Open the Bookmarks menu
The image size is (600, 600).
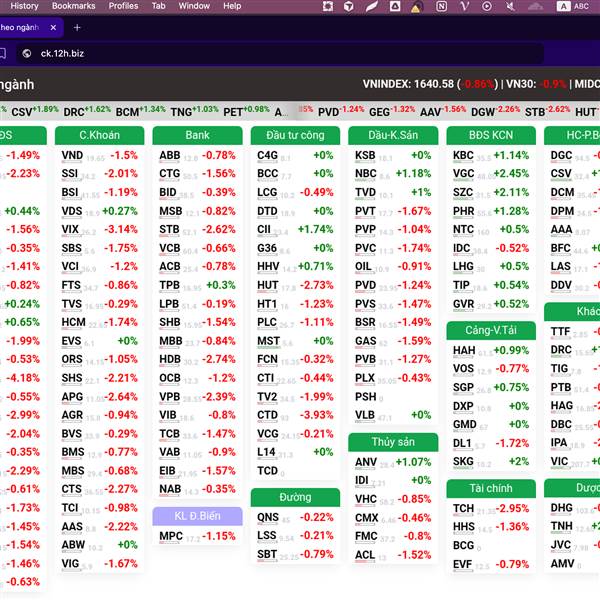73,6
